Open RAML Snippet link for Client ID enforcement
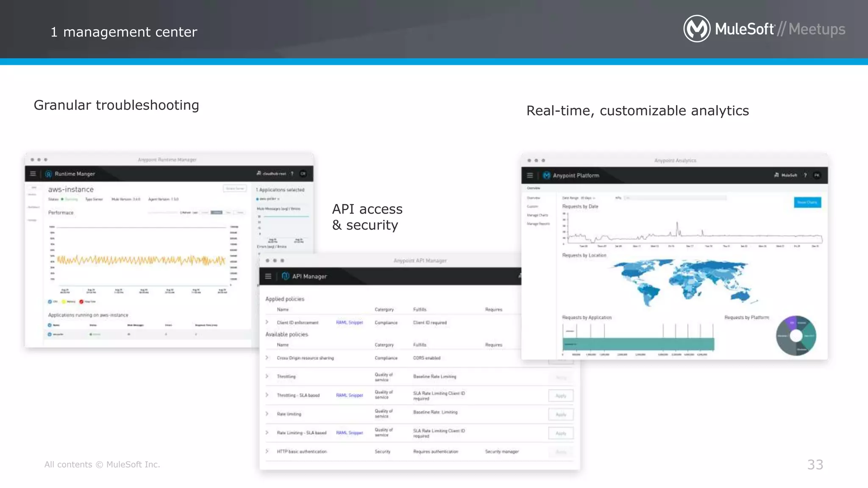 tap(350, 322)
